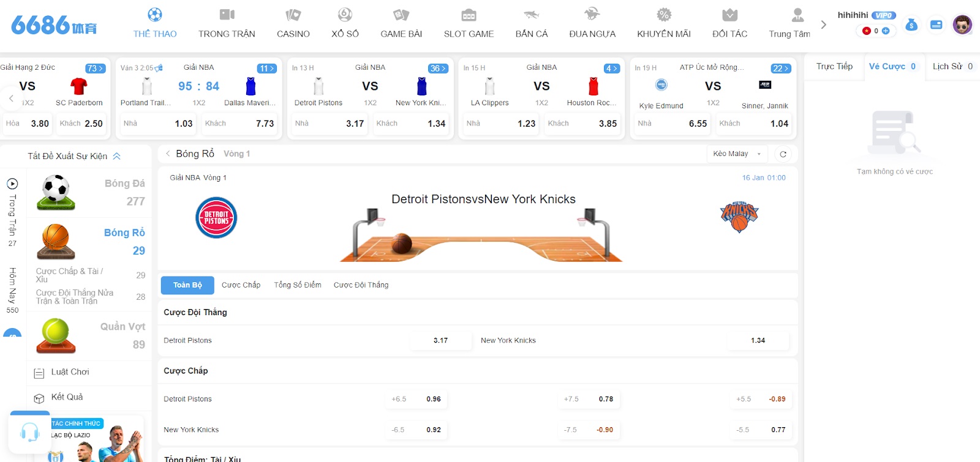Viewport: 980px width, 462px height.
Task: Bet Kyle Edmund home odds 6.55
Action: 672,124
